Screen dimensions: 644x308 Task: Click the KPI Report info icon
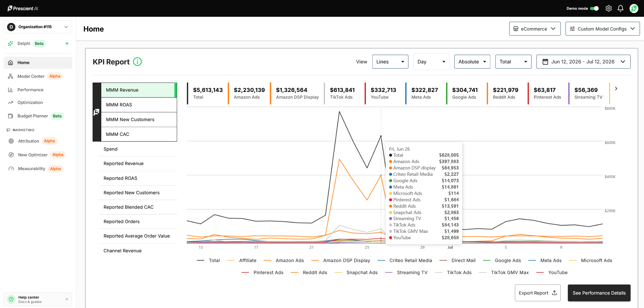point(138,62)
